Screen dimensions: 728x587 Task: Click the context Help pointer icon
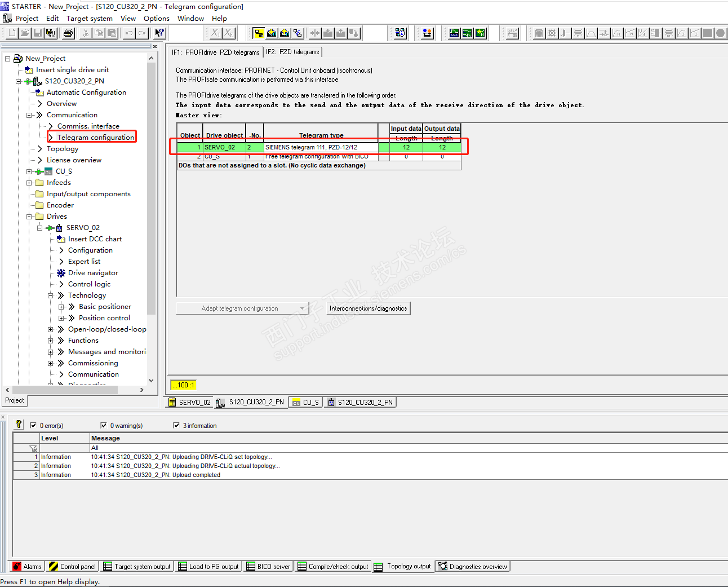(x=160, y=33)
